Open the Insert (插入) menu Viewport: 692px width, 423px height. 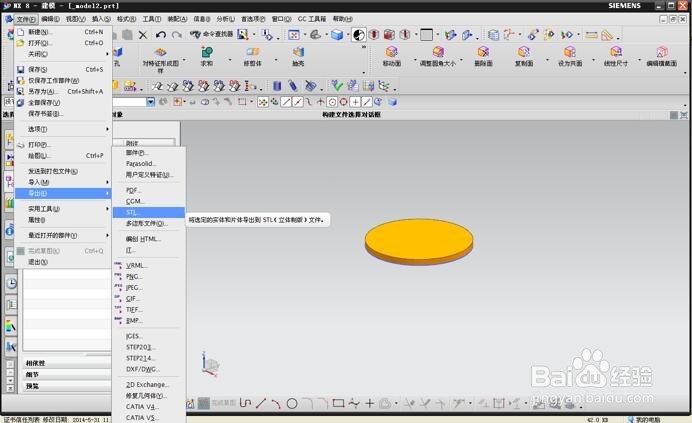(101, 19)
